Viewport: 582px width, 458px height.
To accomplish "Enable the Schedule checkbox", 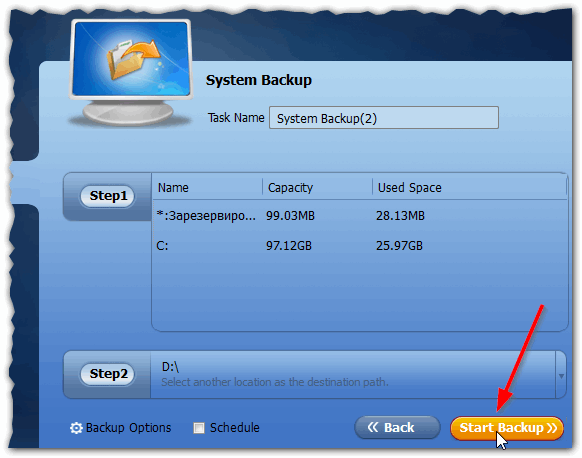I will click(x=199, y=428).
